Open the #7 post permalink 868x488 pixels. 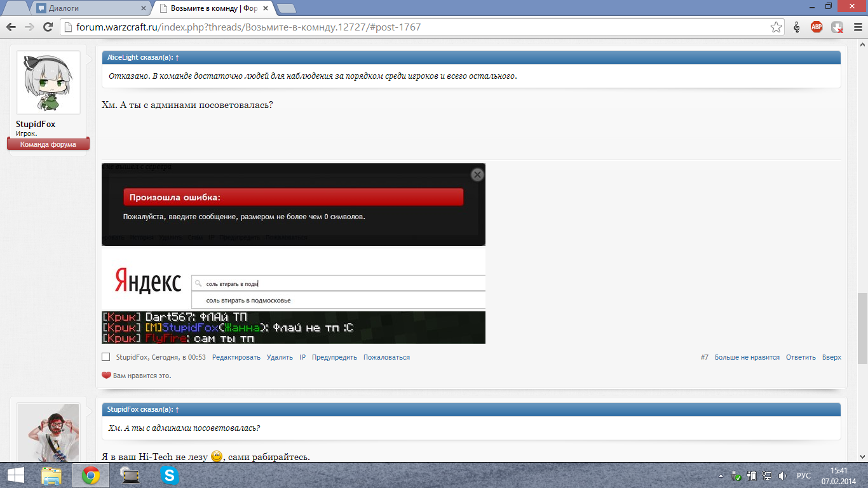pos(705,357)
